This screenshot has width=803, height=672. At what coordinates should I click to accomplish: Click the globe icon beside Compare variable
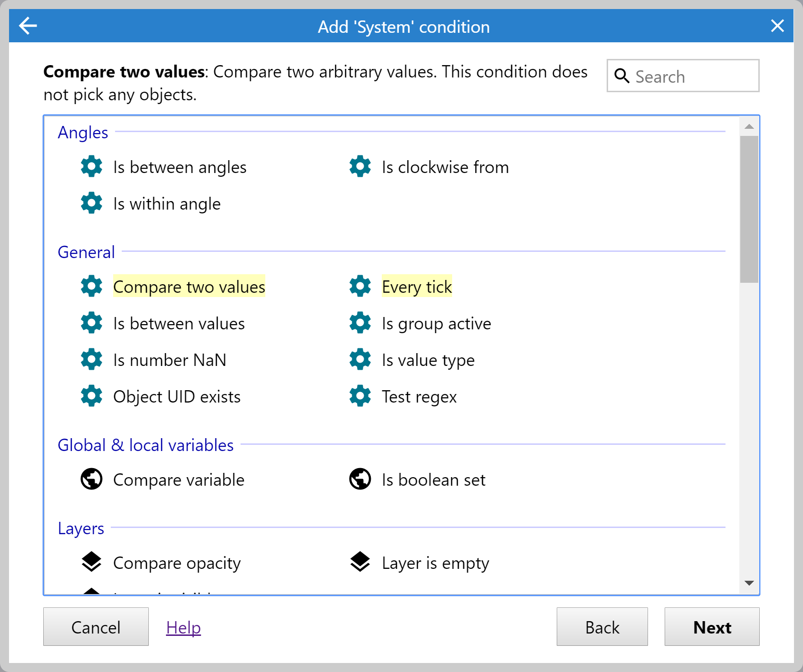tap(91, 479)
